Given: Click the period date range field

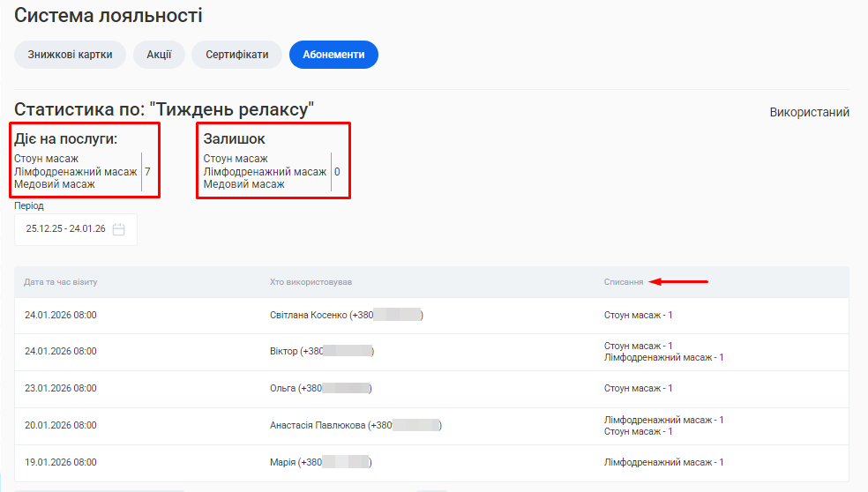Looking at the screenshot, I should [x=66, y=229].
